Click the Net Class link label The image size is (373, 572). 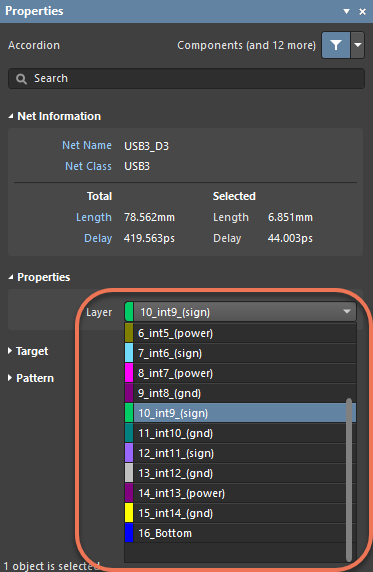click(x=88, y=166)
